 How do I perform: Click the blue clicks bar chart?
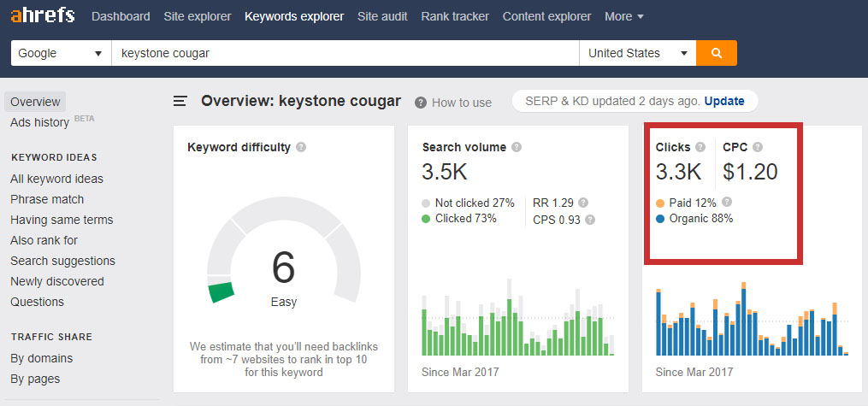(753, 319)
